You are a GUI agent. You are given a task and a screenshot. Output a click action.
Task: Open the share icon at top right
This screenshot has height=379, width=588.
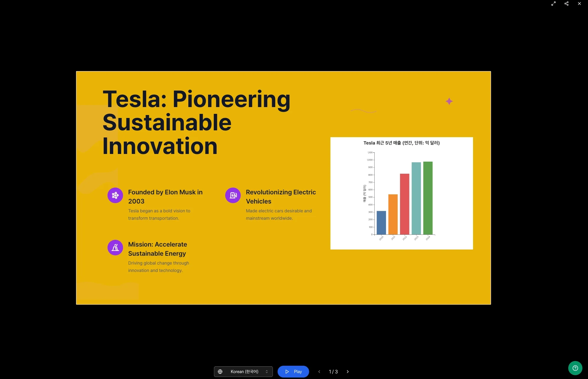tap(566, 4)
